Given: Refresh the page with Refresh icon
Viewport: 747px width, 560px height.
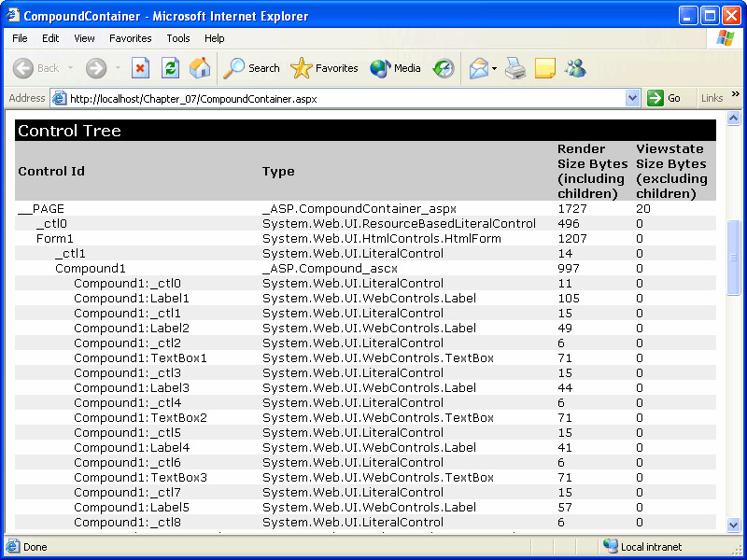Looking at the screenshot, I should pyautogui.click(x=170, y=68).
